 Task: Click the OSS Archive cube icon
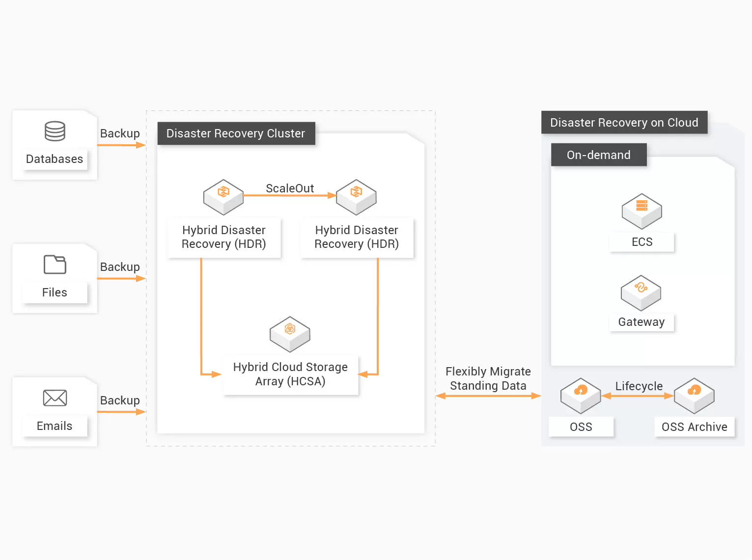[x=694, y=395]
